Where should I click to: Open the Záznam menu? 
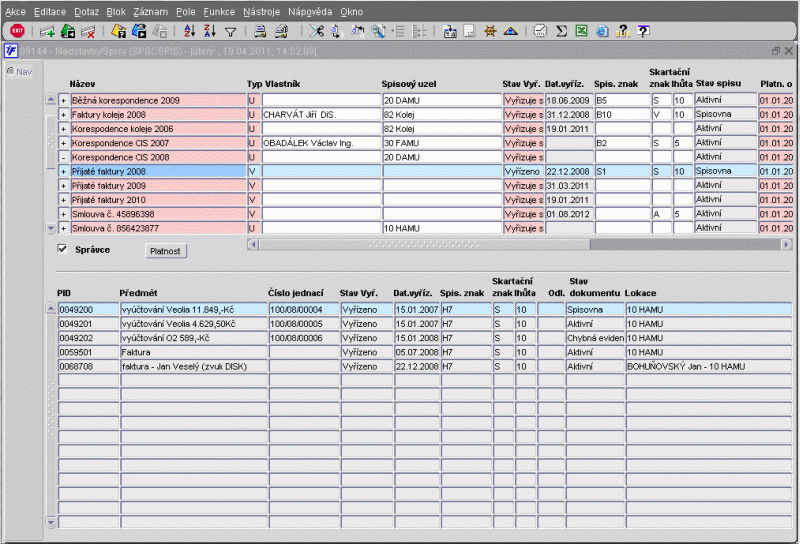(x=151, y=12)
